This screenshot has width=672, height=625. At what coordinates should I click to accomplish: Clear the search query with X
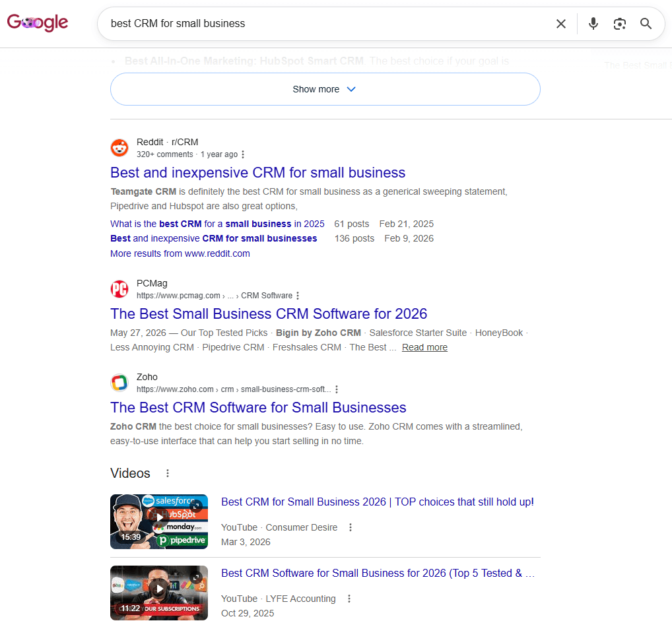click(x=560, y=24)
